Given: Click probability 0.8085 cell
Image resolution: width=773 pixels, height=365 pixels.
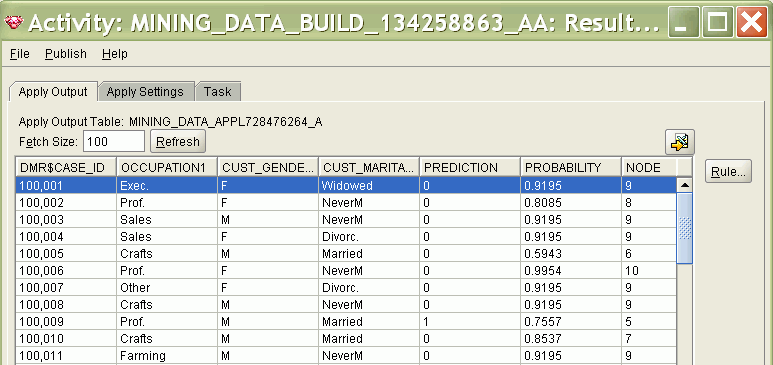Looking at the screenshot, I should tap(571, 202).
